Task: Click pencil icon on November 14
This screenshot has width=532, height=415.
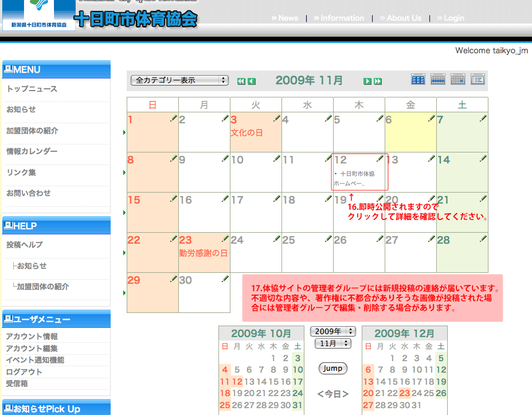Action: click(x=483, y=158)
